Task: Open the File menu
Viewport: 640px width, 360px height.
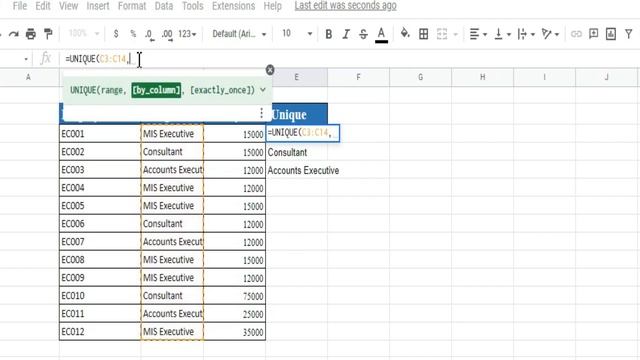Action: pyautogui.click(x=20, y=6)
